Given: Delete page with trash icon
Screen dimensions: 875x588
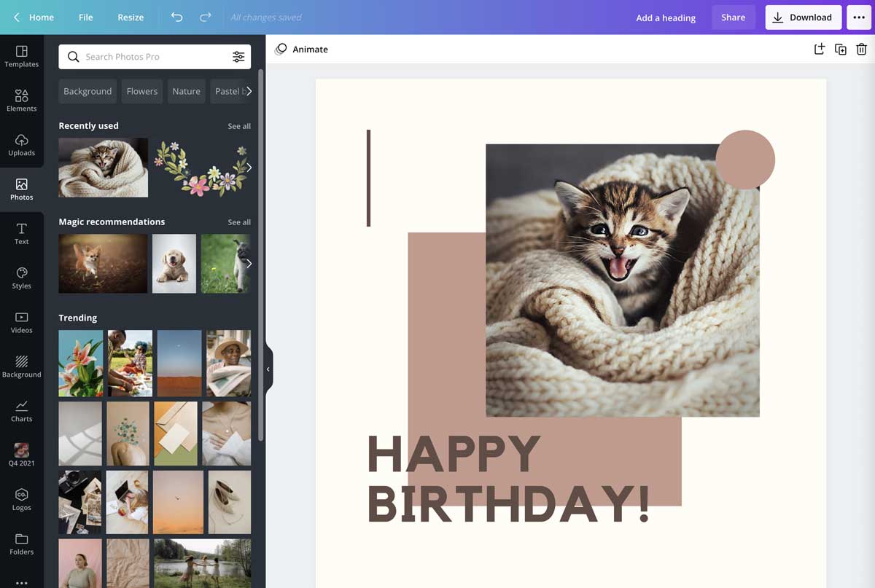Looking at the screenshot, I should 861,49.
